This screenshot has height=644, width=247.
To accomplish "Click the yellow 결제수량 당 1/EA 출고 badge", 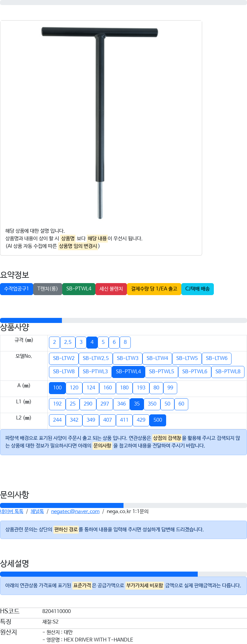I will (x=154, y=289).
